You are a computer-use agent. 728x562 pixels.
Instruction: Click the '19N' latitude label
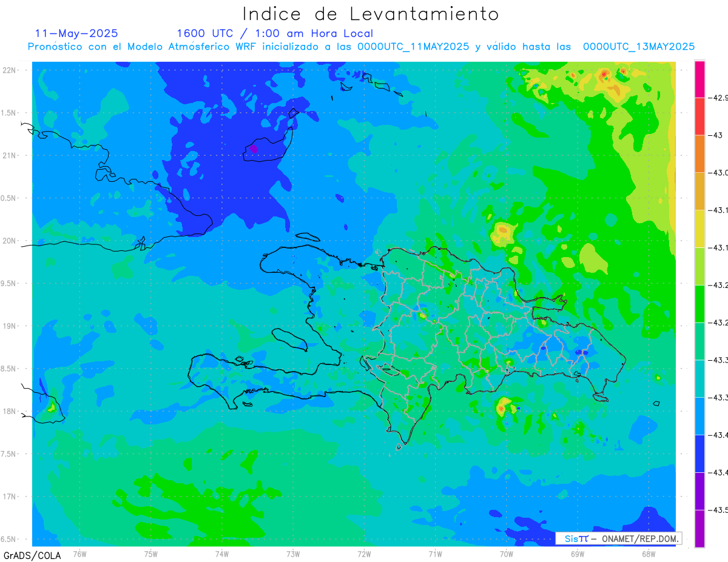tap(10, 326)
